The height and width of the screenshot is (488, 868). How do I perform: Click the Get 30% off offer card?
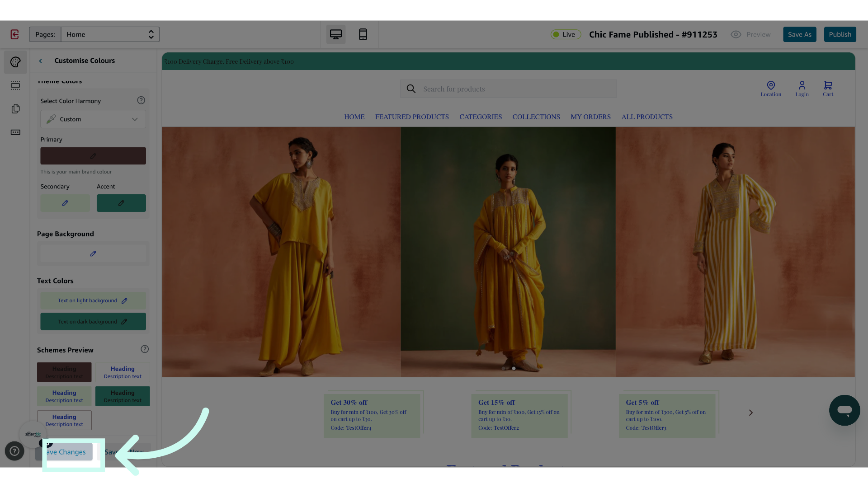[372, 416]
